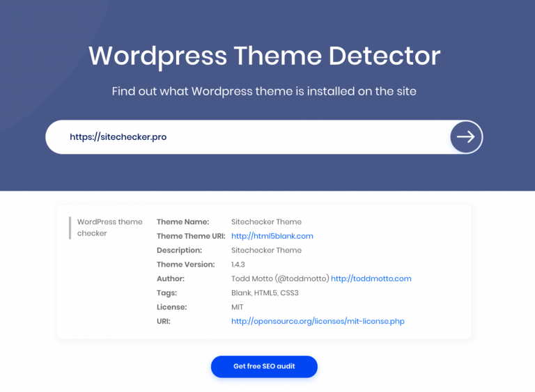The image size is (535, 392).
Task: Click the version value 1.4.3
Action: (238, 265)
